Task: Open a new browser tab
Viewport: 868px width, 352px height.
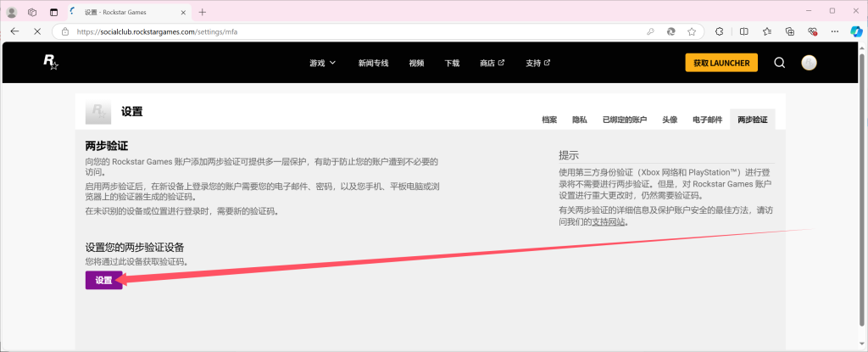Action: (x=202, y=12)
